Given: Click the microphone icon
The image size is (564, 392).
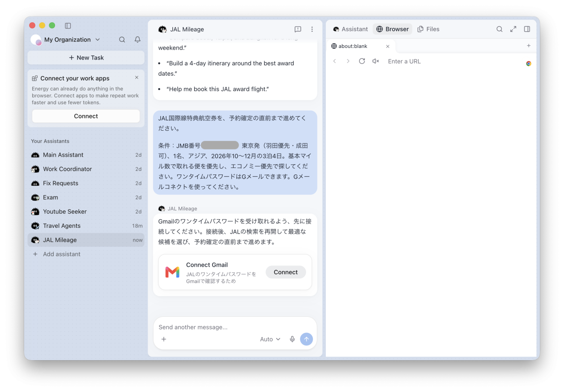Looking at the screenshot, I should pos(292,339).
